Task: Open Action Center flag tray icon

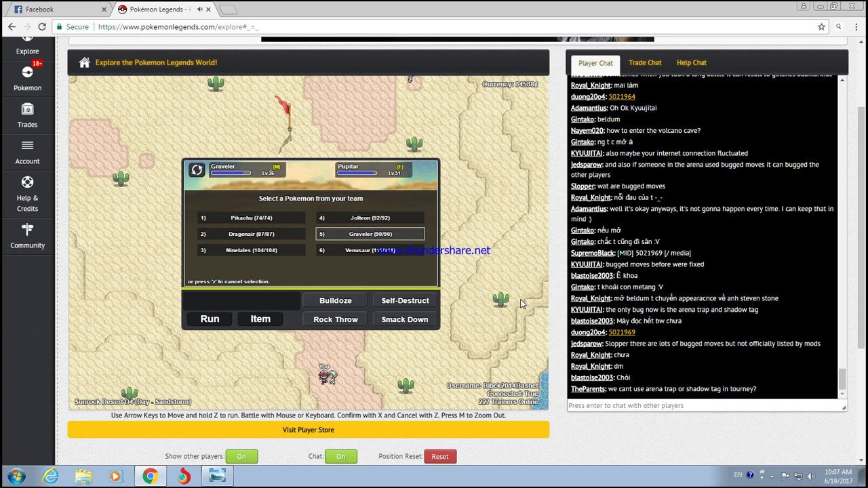Action: [785, 476]
